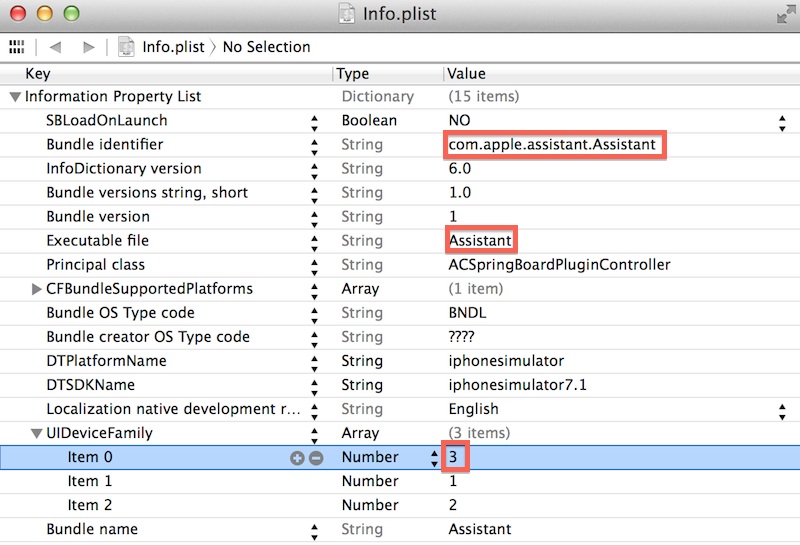Click the Info.plist title bar document icon
Viewport: 800px width, 545px height.
347,15
